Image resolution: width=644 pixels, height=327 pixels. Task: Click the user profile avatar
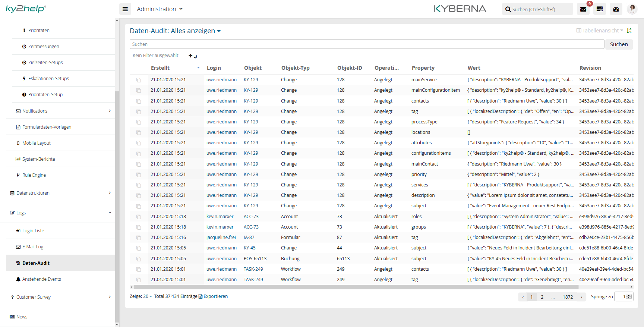pyautogui.click(x=632, y=9)
